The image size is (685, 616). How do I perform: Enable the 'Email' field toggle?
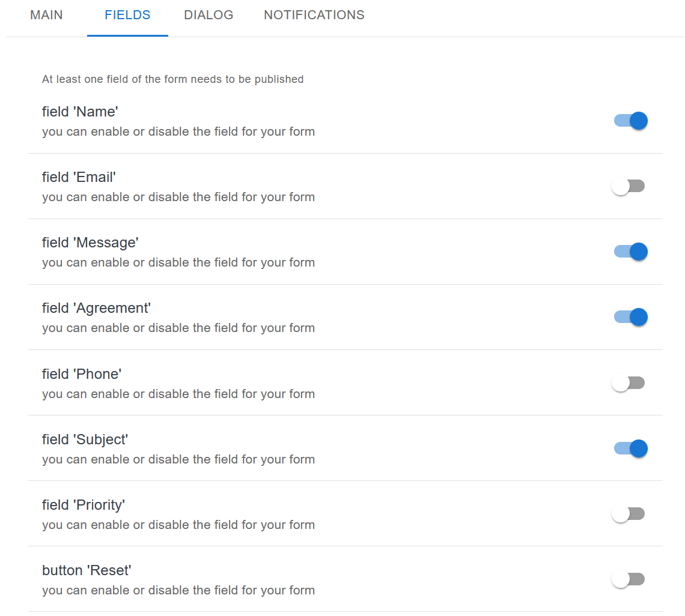click(x=628, y=186)
